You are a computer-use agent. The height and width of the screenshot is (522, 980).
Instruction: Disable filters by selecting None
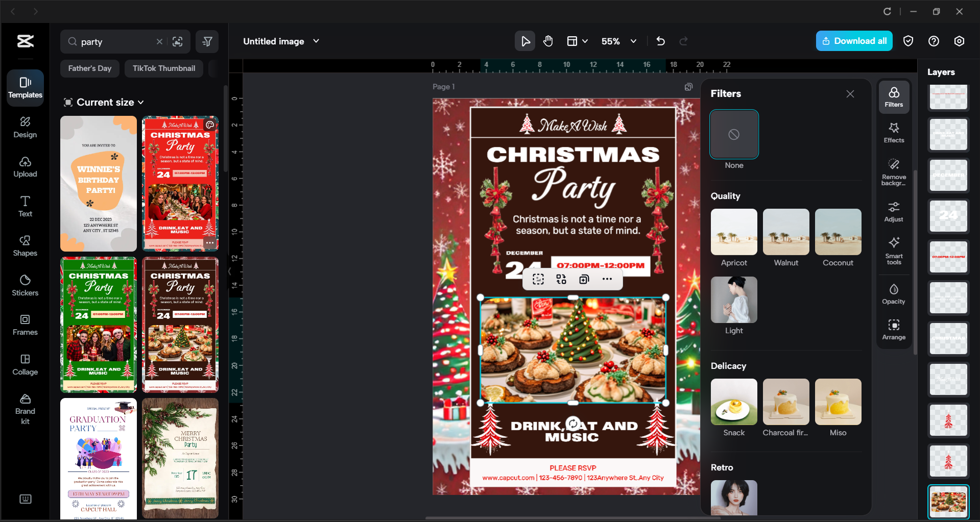coord(734,134)
